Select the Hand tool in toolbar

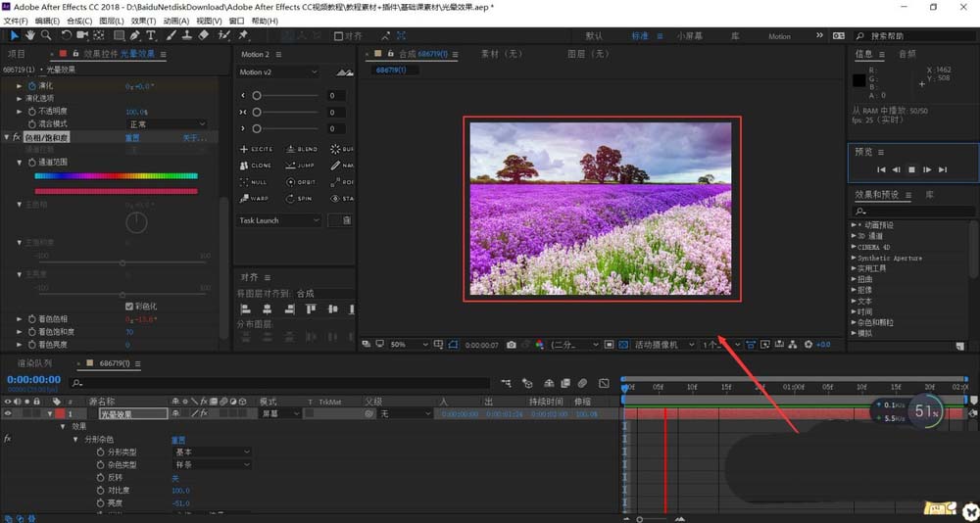(30, 35)
